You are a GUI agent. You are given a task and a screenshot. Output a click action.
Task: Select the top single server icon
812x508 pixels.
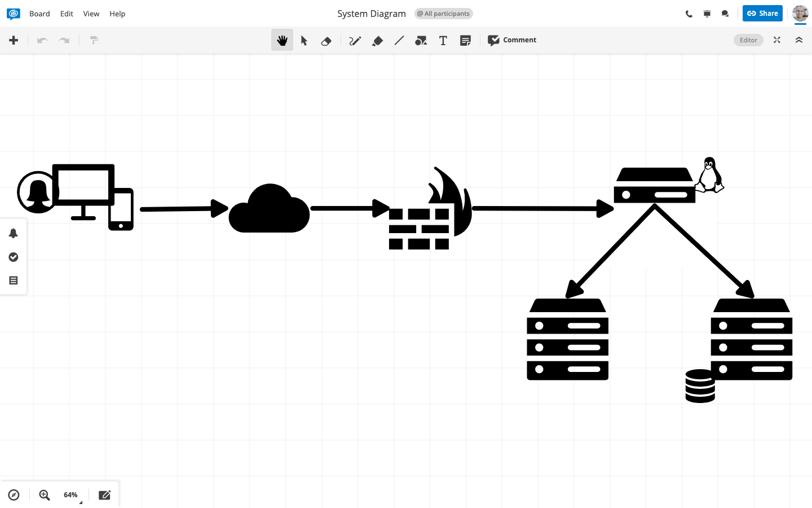click(655, 185)
